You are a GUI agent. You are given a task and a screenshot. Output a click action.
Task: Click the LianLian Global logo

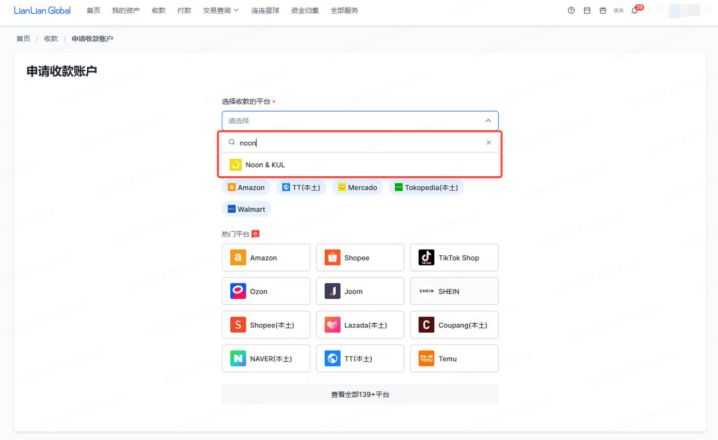(x=42, y=11)
